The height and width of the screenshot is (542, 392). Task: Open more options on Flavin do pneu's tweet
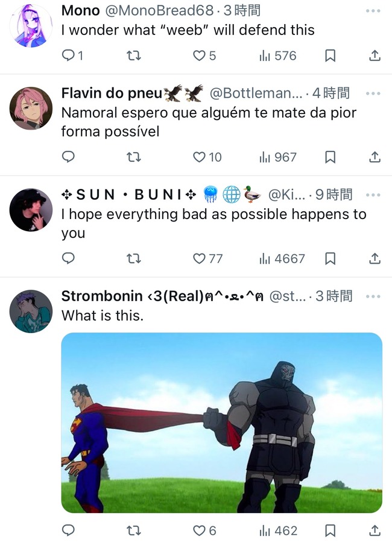pos(373,94)
